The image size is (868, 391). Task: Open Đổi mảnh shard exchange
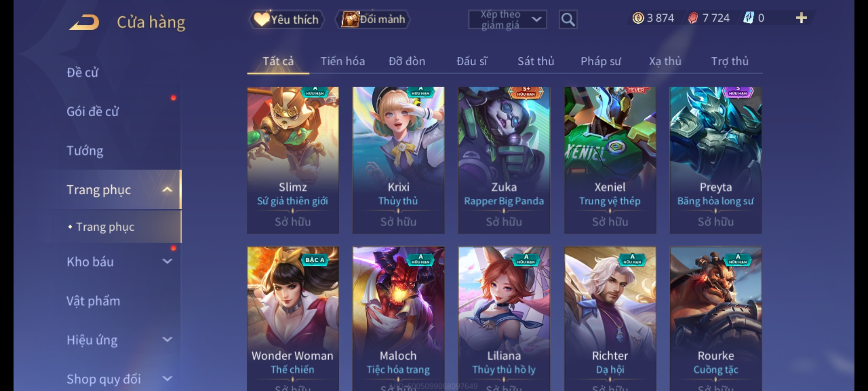point(373,19)
